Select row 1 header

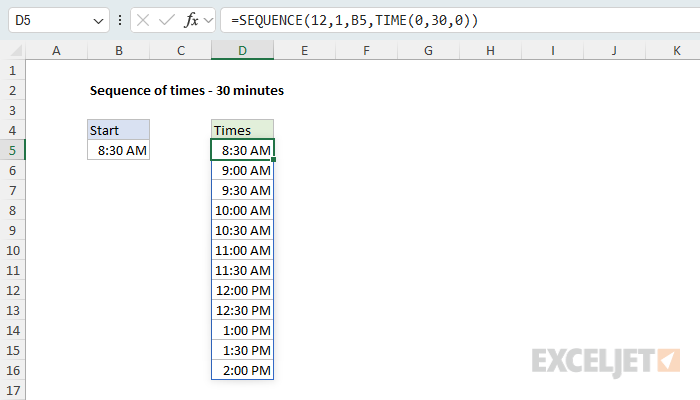pyautogui.click(x=12, y=71)
